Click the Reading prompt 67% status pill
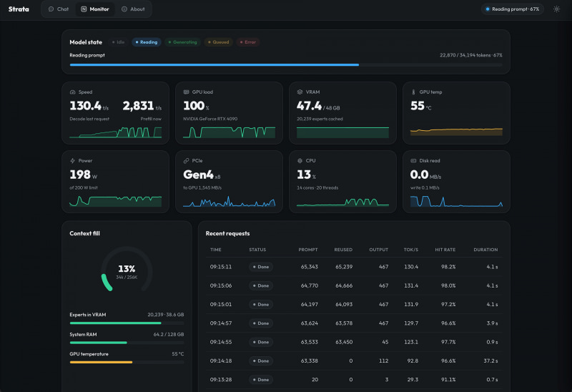This screenshot has height=392, width=572. click(512, 9)
